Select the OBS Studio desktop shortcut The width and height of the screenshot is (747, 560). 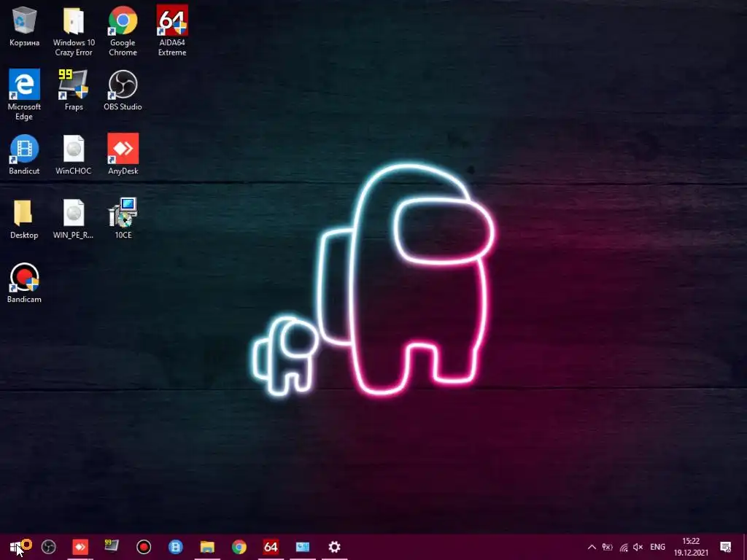[x=123, y=90]
